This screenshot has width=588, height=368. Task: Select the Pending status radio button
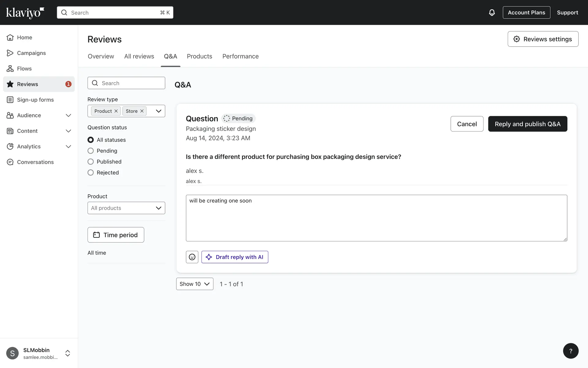tap(91, 151)
